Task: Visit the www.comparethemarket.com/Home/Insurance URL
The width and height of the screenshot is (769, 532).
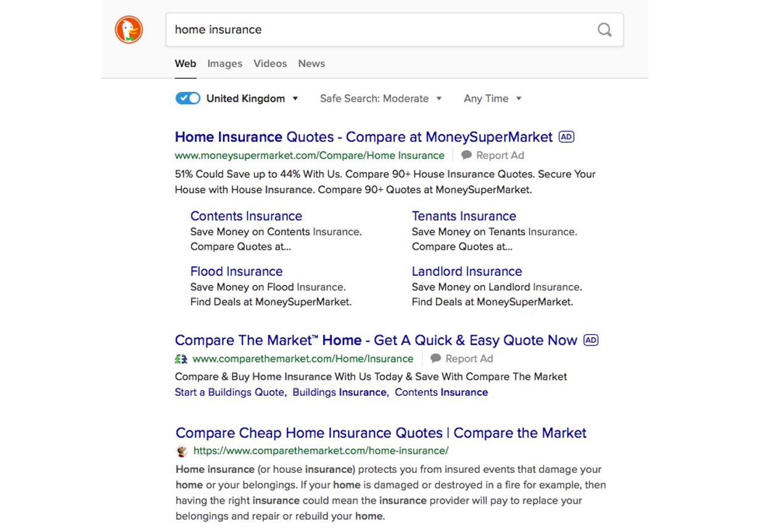Action: pos(303,359)
